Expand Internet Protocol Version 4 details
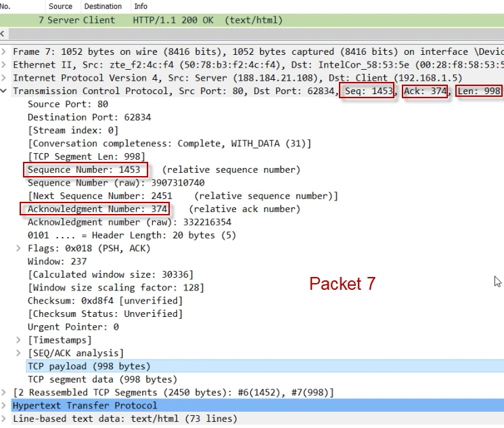Screen dimensions: 504x428 (x=5, y=78)
